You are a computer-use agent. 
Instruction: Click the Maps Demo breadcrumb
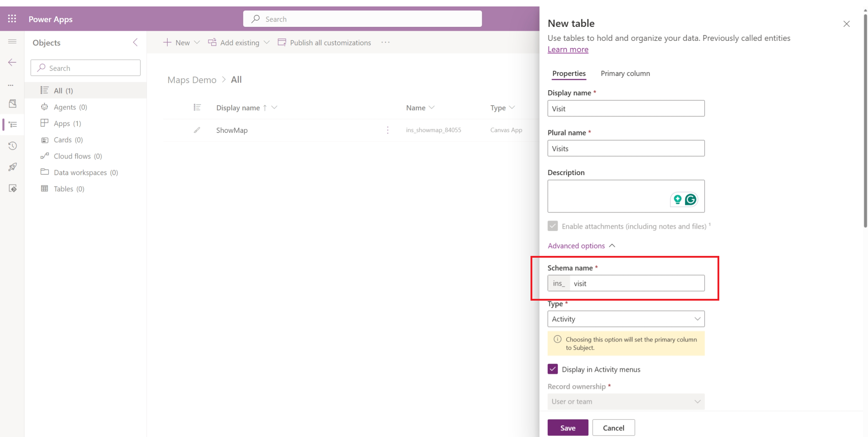click(192, 79)
